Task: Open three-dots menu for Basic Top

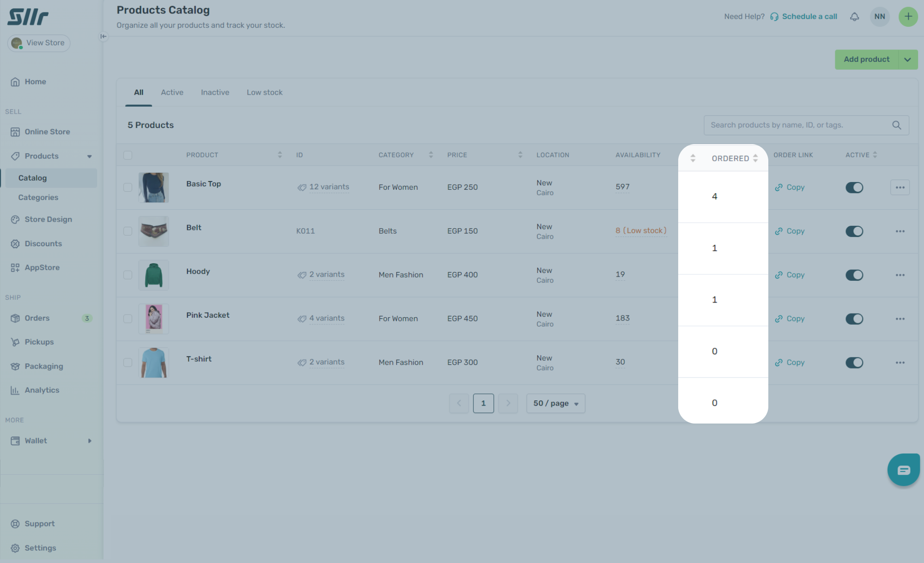Action: pos(900,188)
